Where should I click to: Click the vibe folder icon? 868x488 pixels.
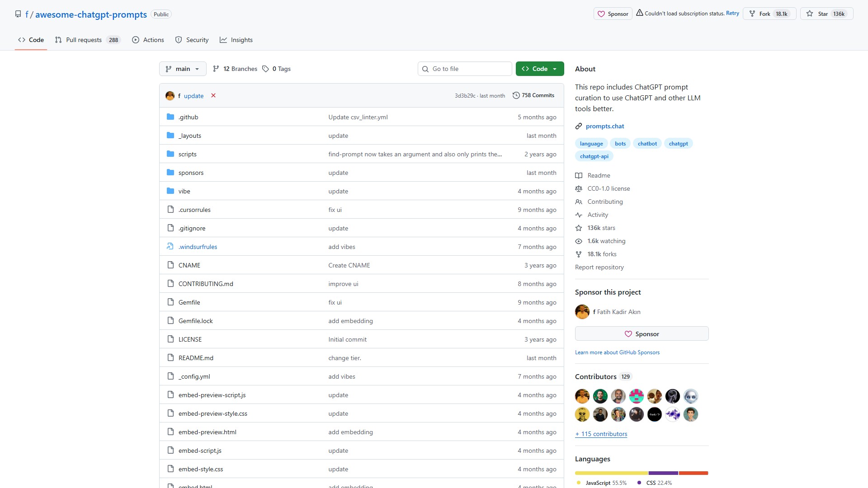pyautogui.click(x=170, y=191)
